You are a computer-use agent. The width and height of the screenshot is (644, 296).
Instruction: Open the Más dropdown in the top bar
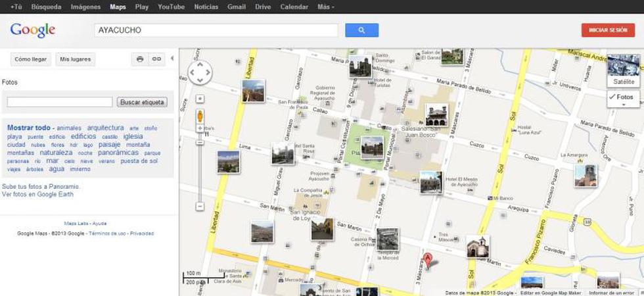point(326,7)
